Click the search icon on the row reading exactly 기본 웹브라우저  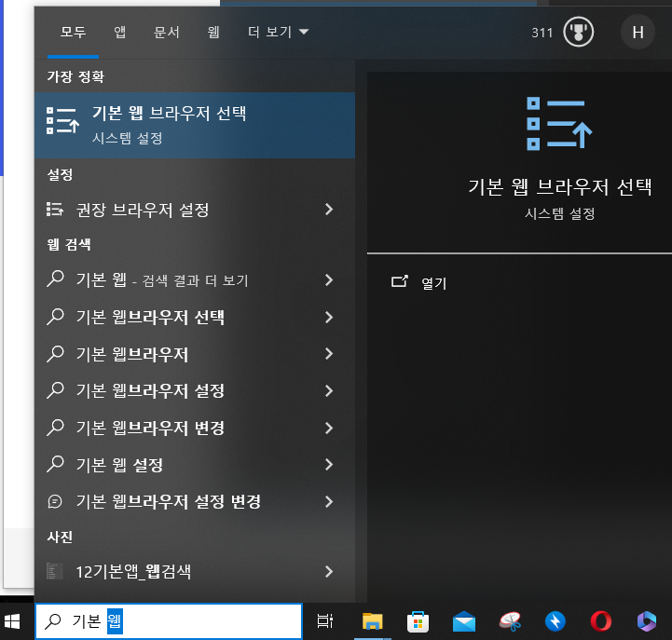pos(55,353)
